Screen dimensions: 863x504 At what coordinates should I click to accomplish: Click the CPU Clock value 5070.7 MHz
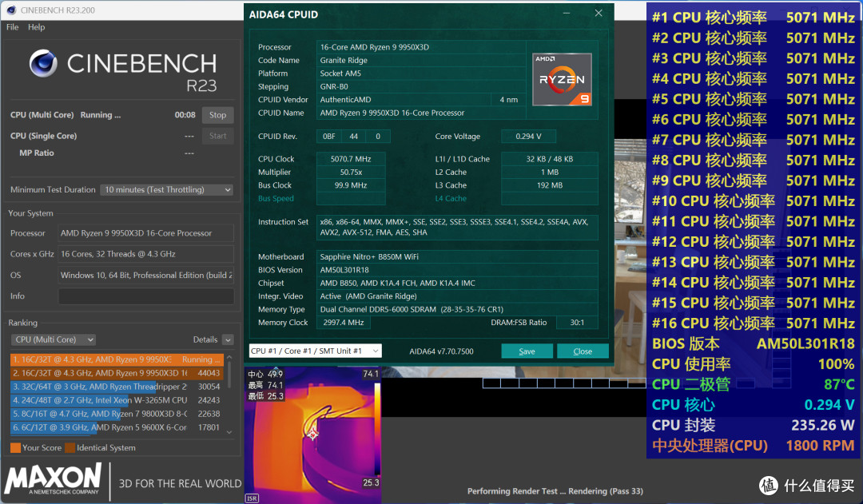click(x=351, y=159)
